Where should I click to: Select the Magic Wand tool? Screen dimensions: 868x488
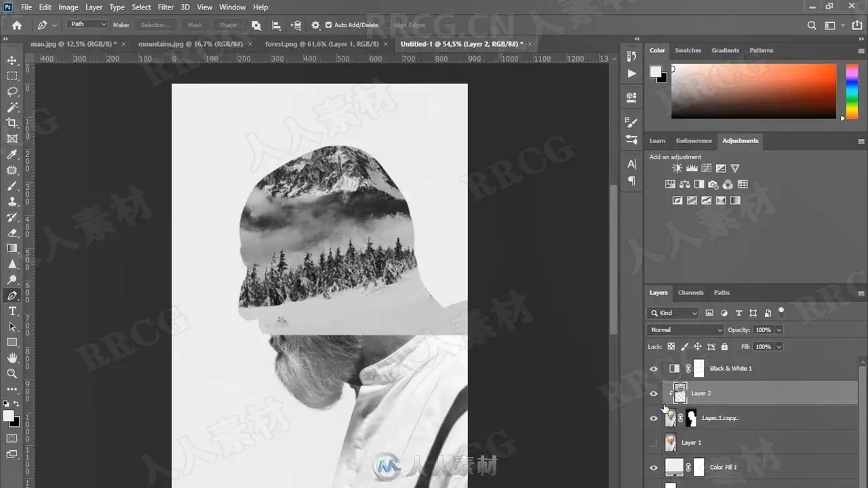pos(12,107)
